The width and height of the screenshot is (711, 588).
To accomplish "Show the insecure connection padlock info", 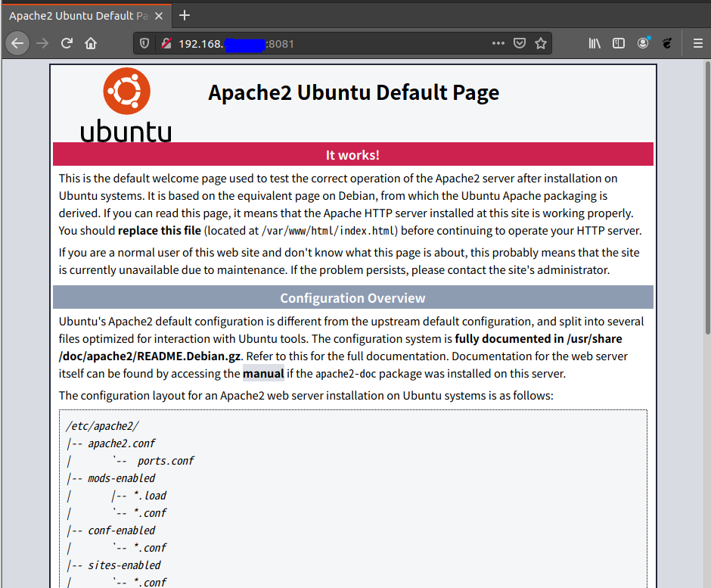I will tap(166, 44).
